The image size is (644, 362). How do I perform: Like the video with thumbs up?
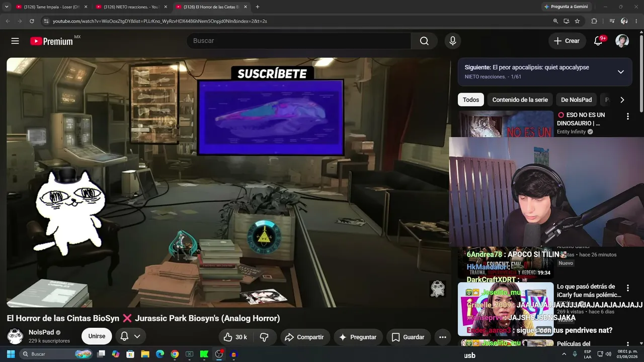click(x=235, y=337)
